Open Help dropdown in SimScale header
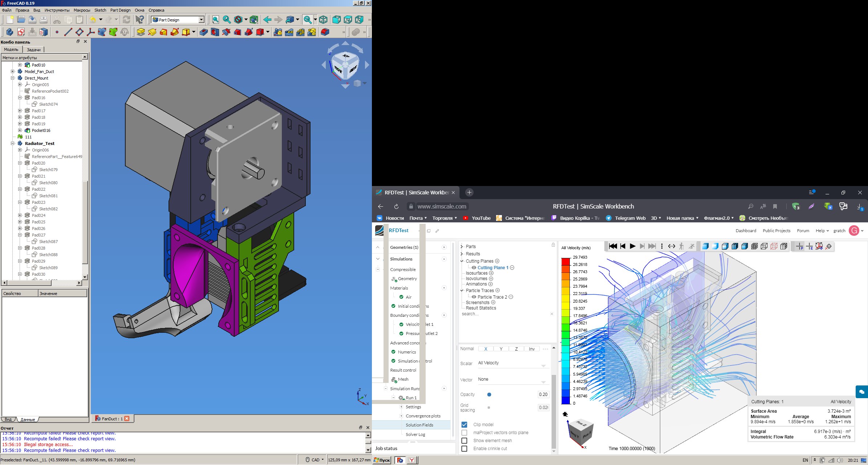 click(x=822, y=231)
